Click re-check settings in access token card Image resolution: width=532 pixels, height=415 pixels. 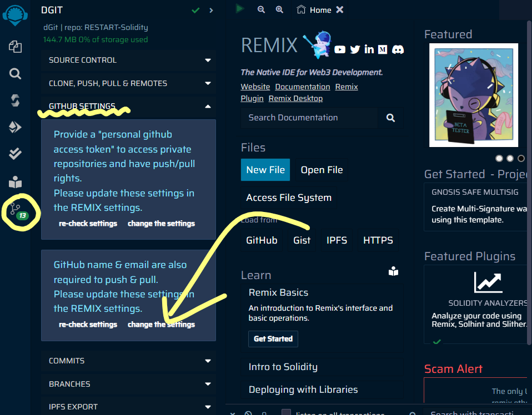pos(88,224)
